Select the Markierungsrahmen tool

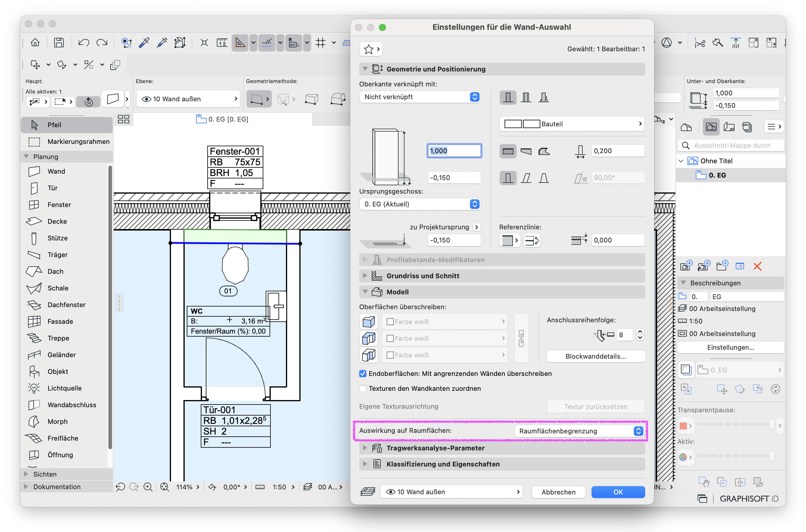(66, 141)
